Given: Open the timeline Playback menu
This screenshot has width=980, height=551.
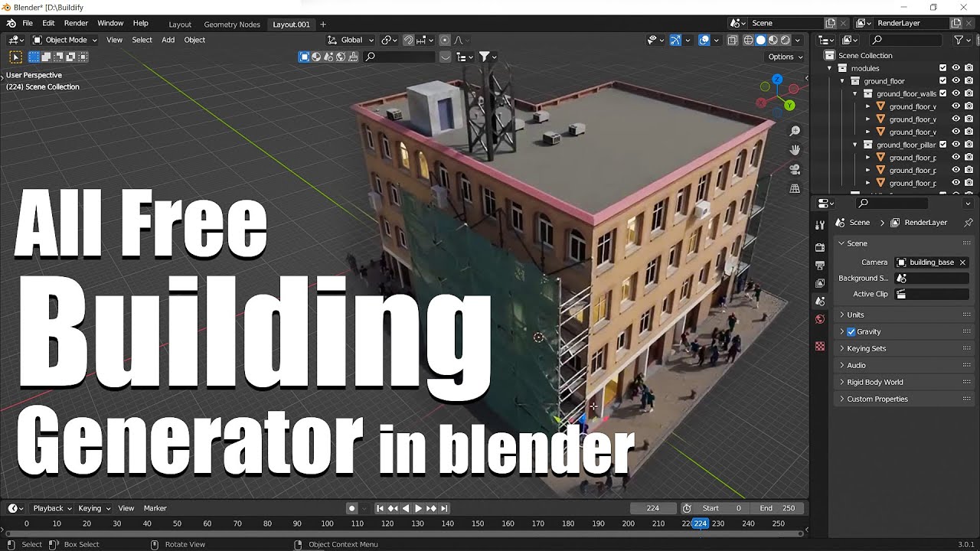Looking at the screenshot, I should tap(52, 508).
